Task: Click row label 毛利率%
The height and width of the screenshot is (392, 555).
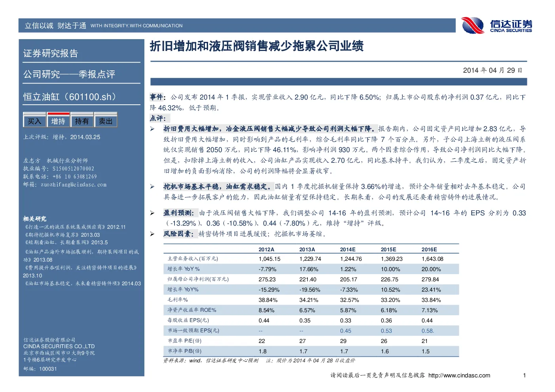Action: coord(178,300)
